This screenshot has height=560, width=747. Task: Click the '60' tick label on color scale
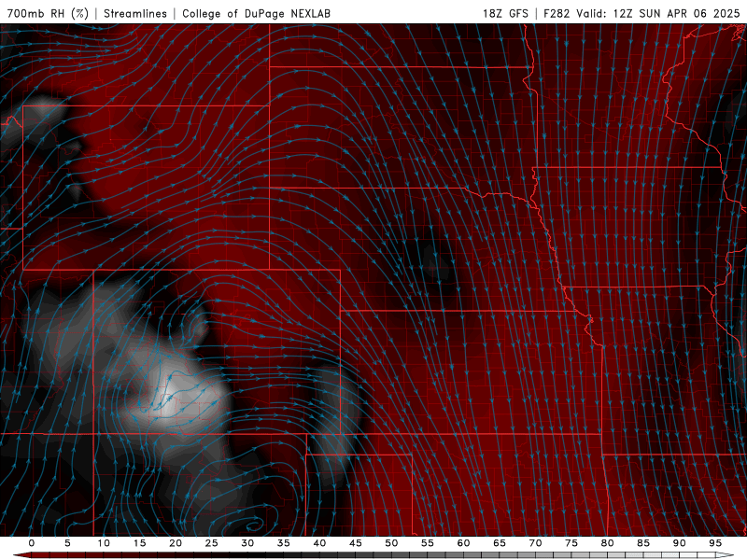click(463, 543)
